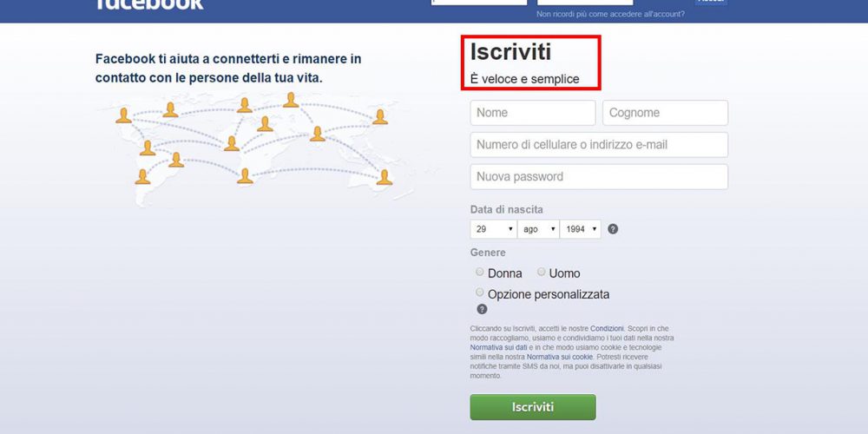This screenshot has width=868, height=434.
Task: Open the birth day dropdown showing 29
Action: coord(494,229)
